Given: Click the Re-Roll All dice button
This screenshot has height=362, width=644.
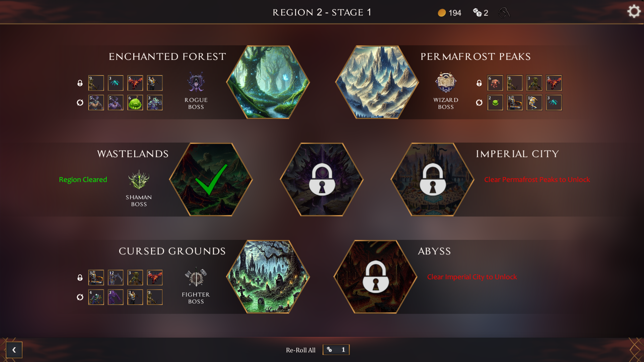Looking at the screenshot, I should click(x=336, y=350).
